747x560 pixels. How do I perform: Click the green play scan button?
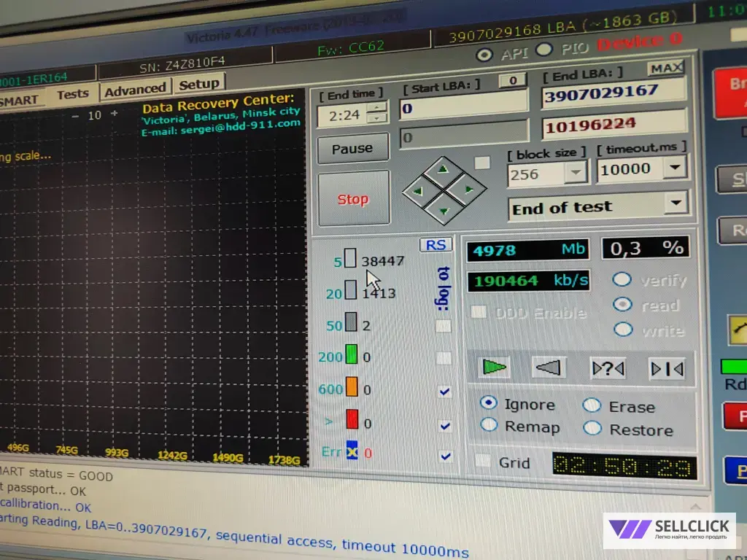click(x=494, y=367)
